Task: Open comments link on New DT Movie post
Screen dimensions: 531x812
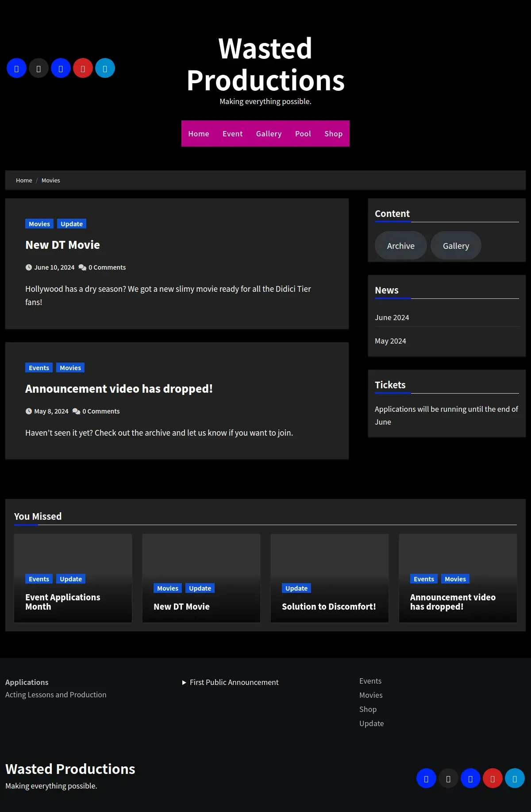Action: point(107,267)
